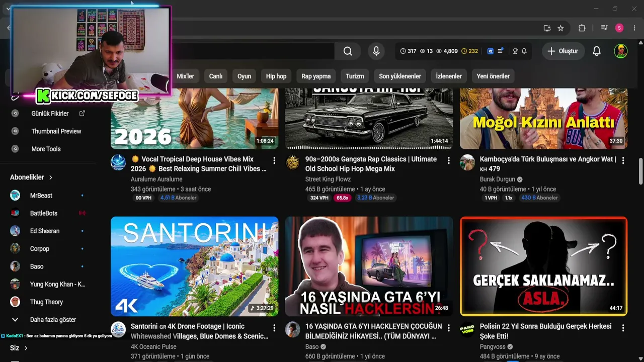Open Pangvoss channel avatar
Screen dimensions: 644x362
[467, 330]
